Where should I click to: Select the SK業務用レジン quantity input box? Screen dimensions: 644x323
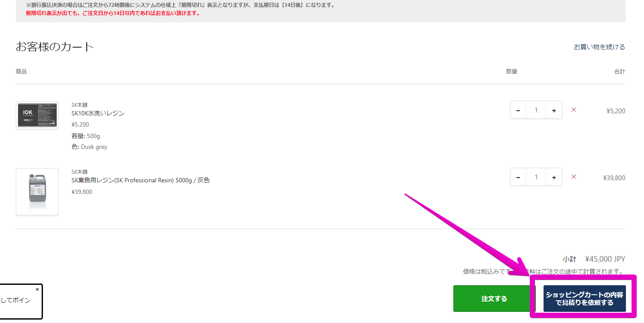(536, 177)
